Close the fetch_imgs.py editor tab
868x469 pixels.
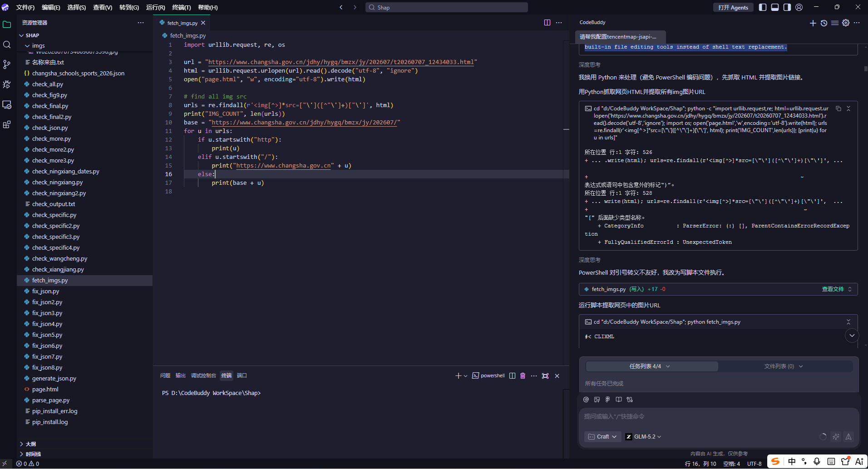point(203,23)
